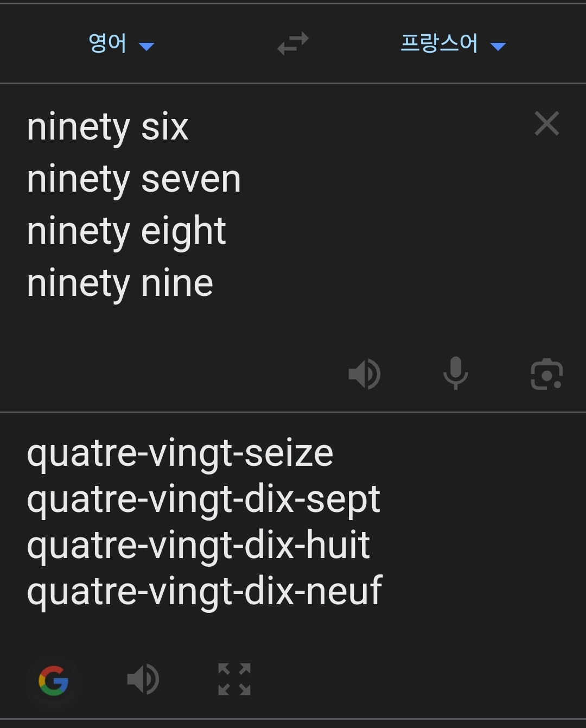The width and height of the screenshot is (586, 728).
Task: Select the "quatre-vingt-dix-huit" translated line
Action: click(198, 545)
